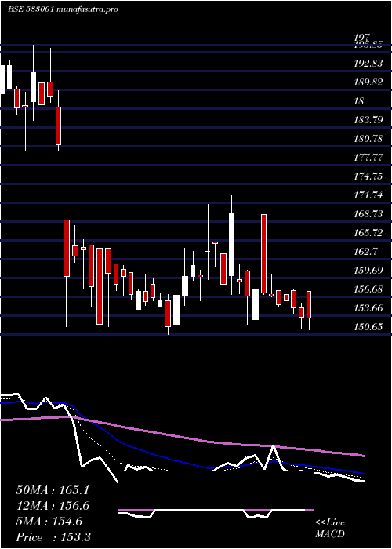Click the 'BSE 533001 munafasutra.pro' chart title
This screenshot has width=392, height=549.
pyautogui.click(x=63, y=9)
